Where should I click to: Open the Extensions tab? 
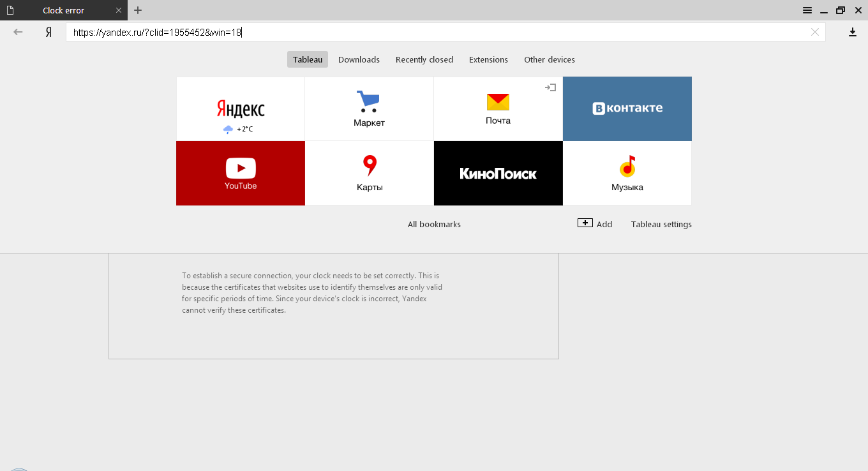(488, 59)
